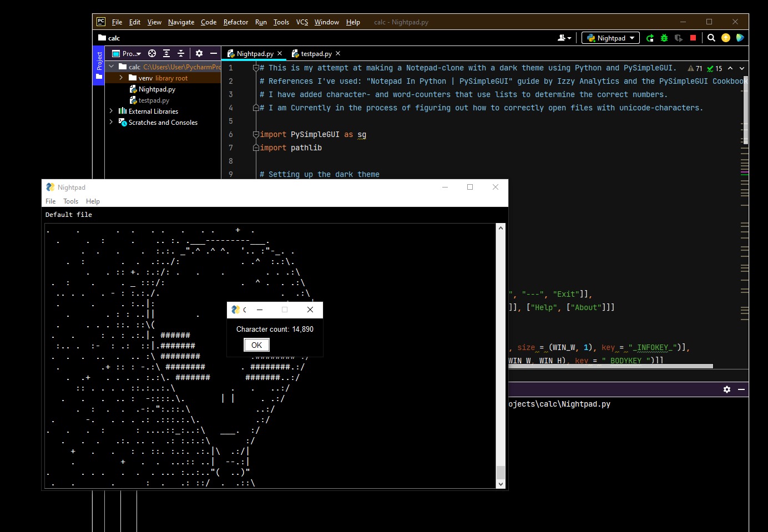Click scroll up arrow in Nightpad text area

[x=501, y=228]
